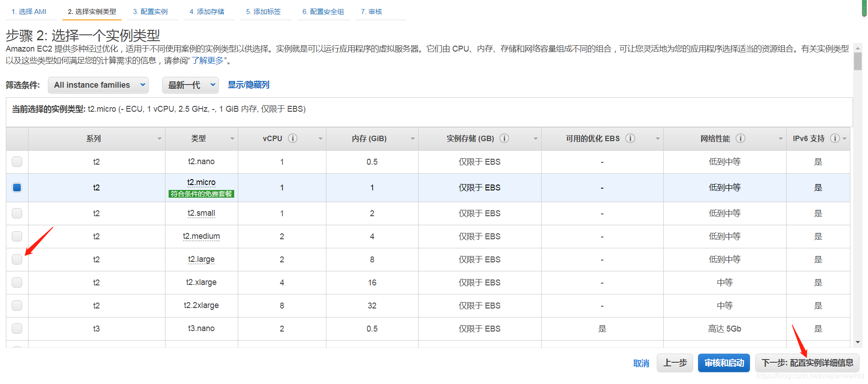Go to step 2. 选择实例类型 tab
This screenshot has height=384, width=868.
[92, 12]
